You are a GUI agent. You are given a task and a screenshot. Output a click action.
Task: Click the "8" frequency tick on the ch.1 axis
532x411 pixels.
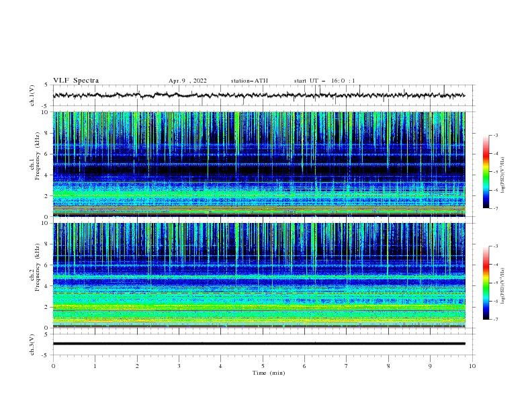47,133
